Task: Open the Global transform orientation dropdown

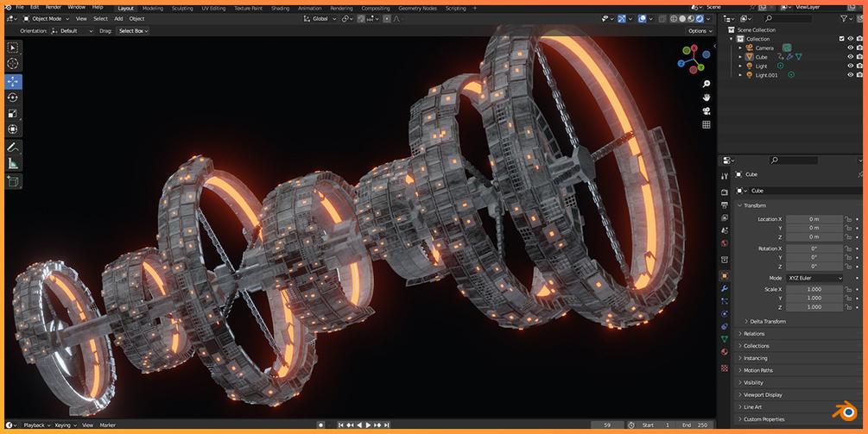Action: click(320, 19)
